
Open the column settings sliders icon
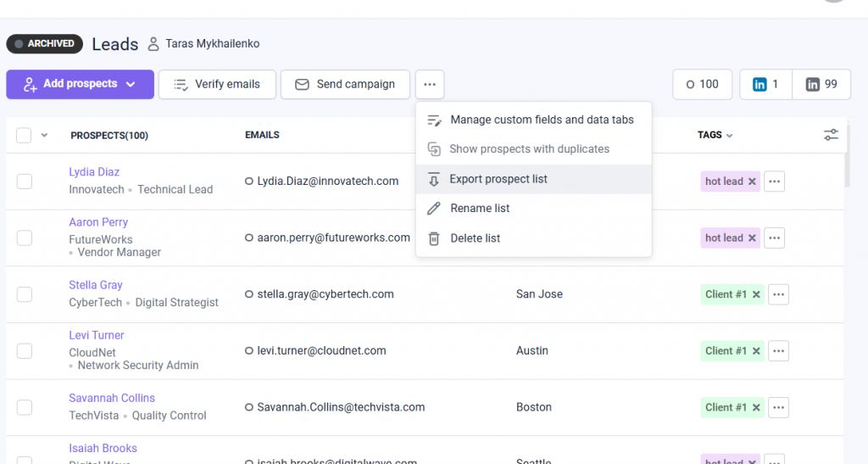point(831,135)
